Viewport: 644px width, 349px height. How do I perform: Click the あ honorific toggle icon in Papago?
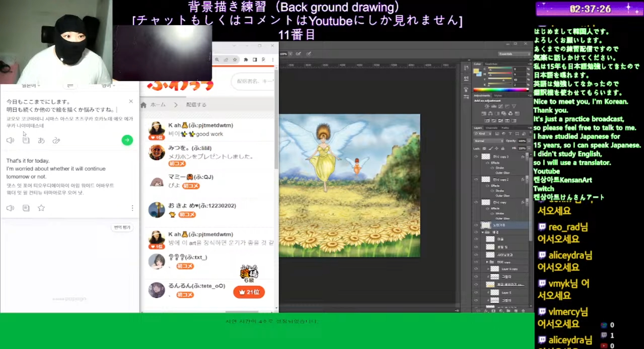point(41,140)
